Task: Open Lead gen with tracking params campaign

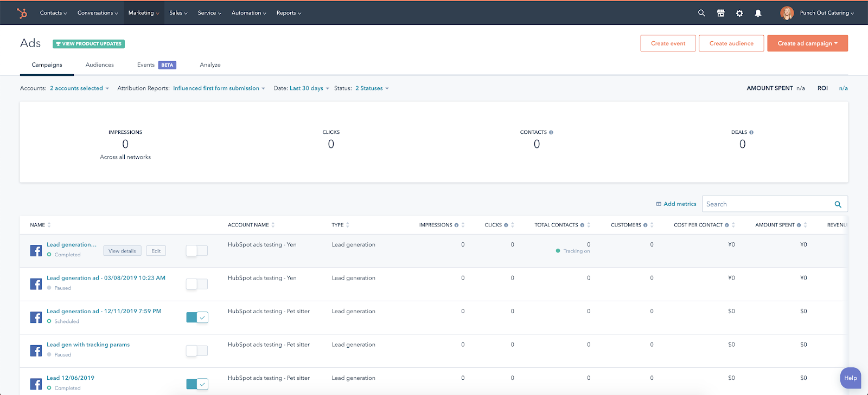Action: [x=88, y=345]
